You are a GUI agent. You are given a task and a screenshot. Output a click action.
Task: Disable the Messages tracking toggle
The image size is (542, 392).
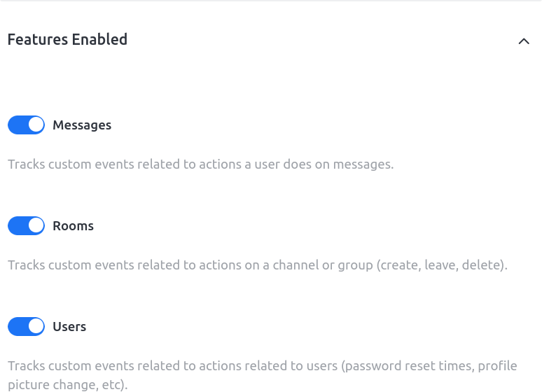pos(26,125)
